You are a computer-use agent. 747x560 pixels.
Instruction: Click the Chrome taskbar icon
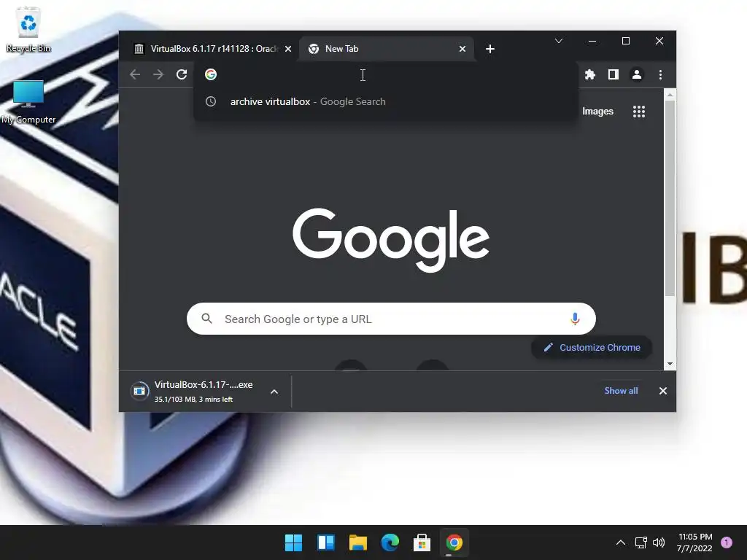coord(454,542)
